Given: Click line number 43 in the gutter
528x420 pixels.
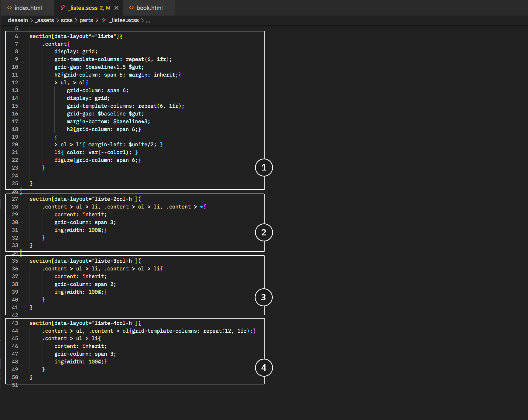Looking at the screenshot, I should (x=15, y=323).
